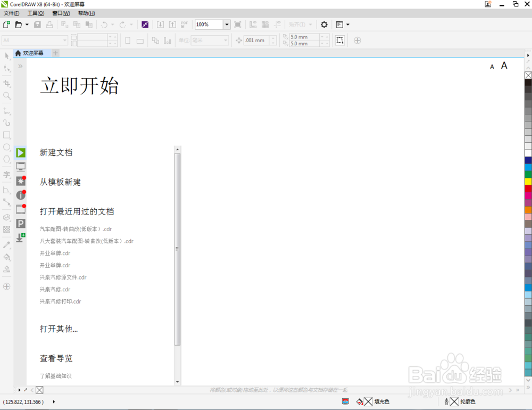Expand the color palette flyout arrow at top
532x410 pixels.
point(528,55)
